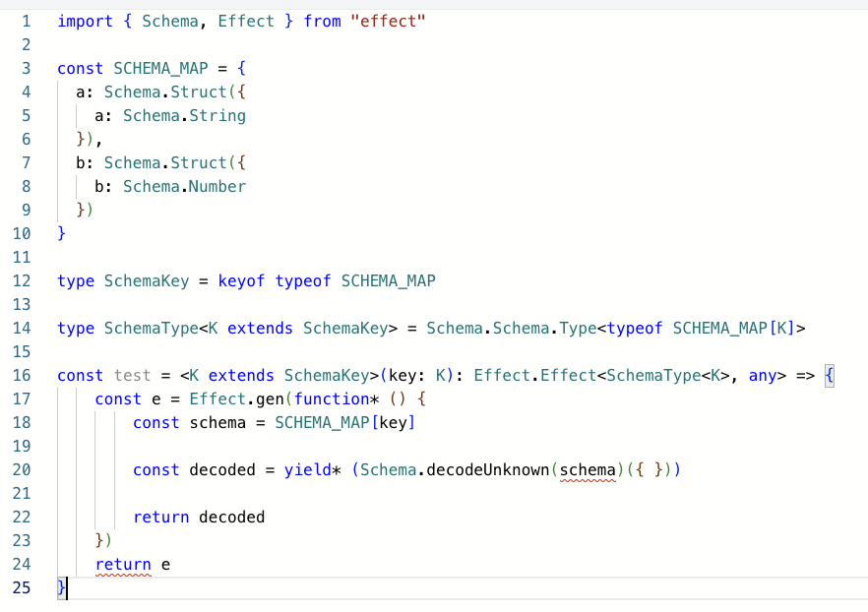868x612 pixels.
Task: Click 'keyof' keyword on line 12
Action: coord(241,281)
